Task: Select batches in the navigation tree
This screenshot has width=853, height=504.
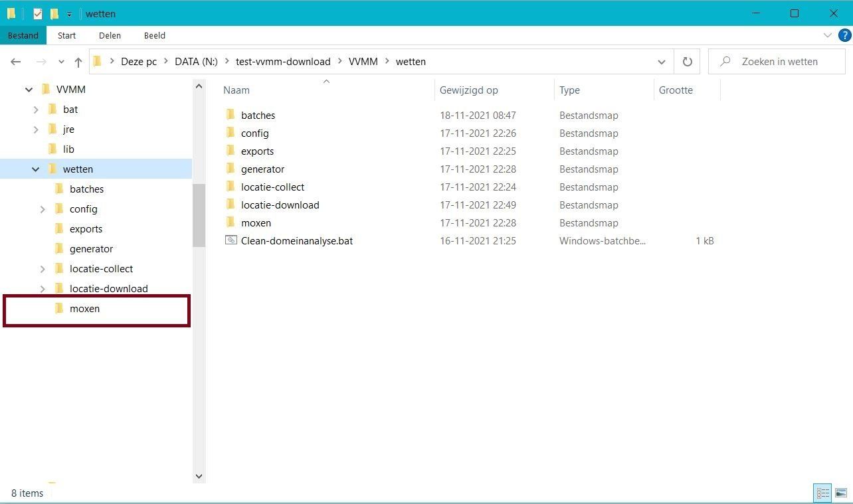Action: point(86,189)
